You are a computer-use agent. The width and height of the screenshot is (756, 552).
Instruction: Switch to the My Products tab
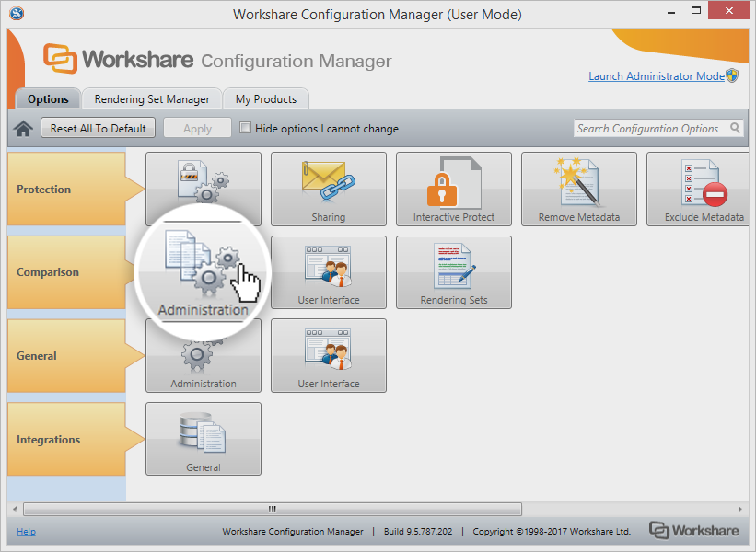[x=266, y=98]
